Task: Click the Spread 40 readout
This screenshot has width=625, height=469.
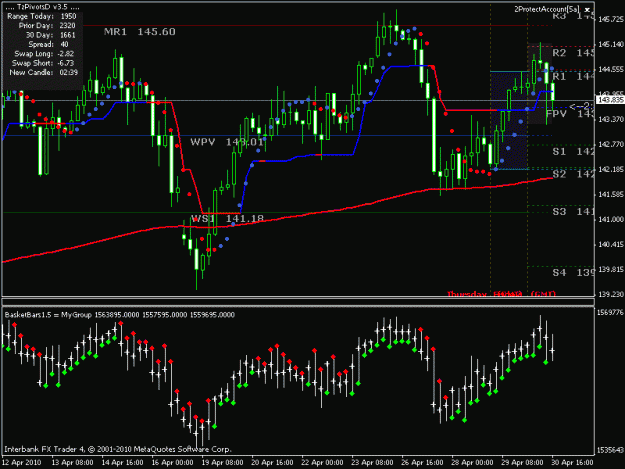Action: coord(48,44)
